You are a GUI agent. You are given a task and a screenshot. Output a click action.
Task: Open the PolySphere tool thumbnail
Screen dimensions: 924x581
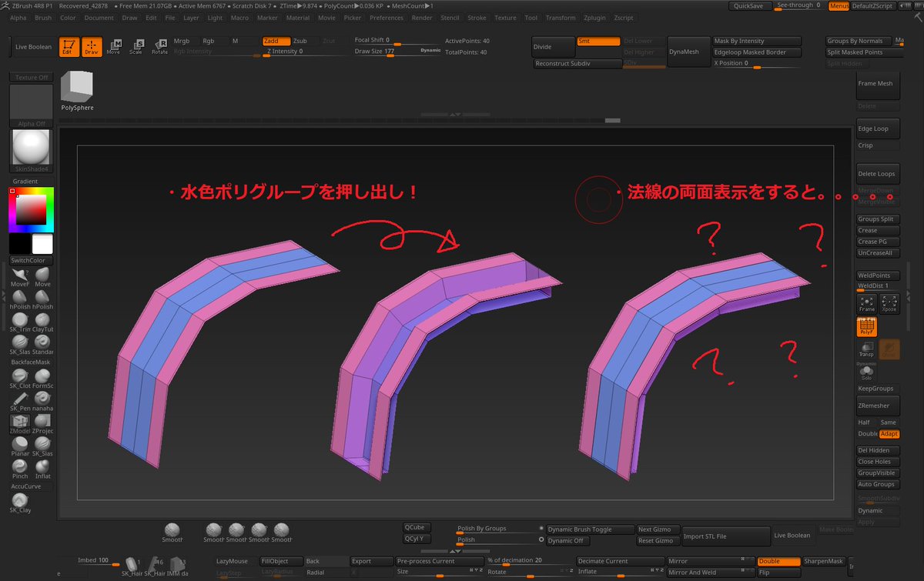[x=77, y=91]
